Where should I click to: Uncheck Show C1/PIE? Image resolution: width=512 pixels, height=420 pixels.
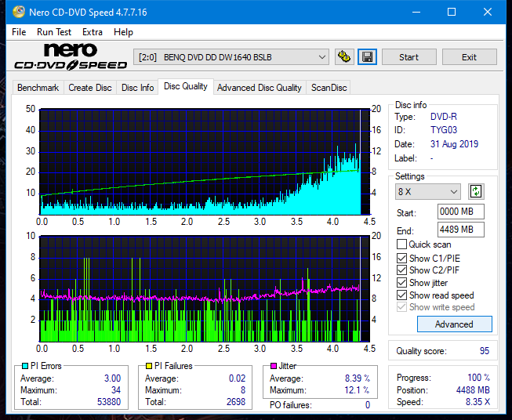(x=401, y=258)
